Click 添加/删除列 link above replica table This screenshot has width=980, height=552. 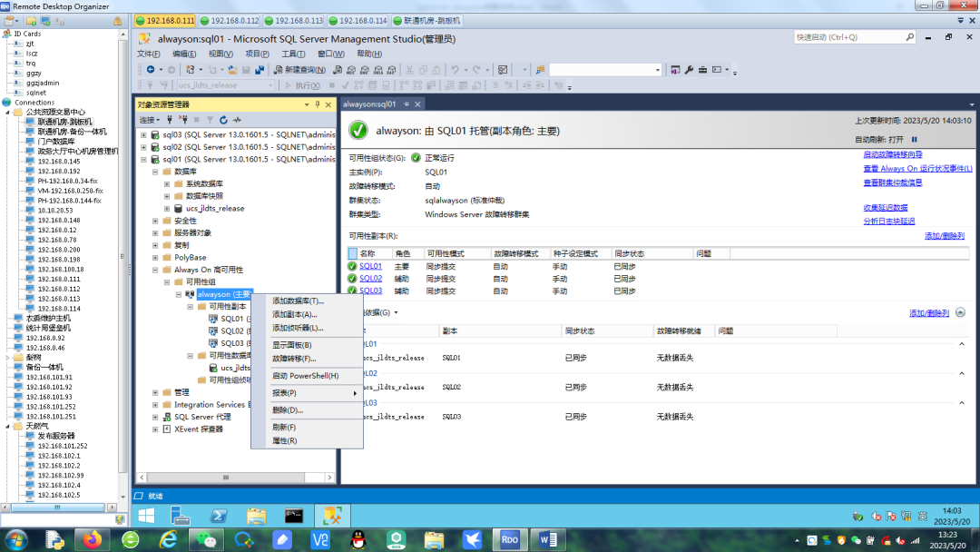pos(945,236)
